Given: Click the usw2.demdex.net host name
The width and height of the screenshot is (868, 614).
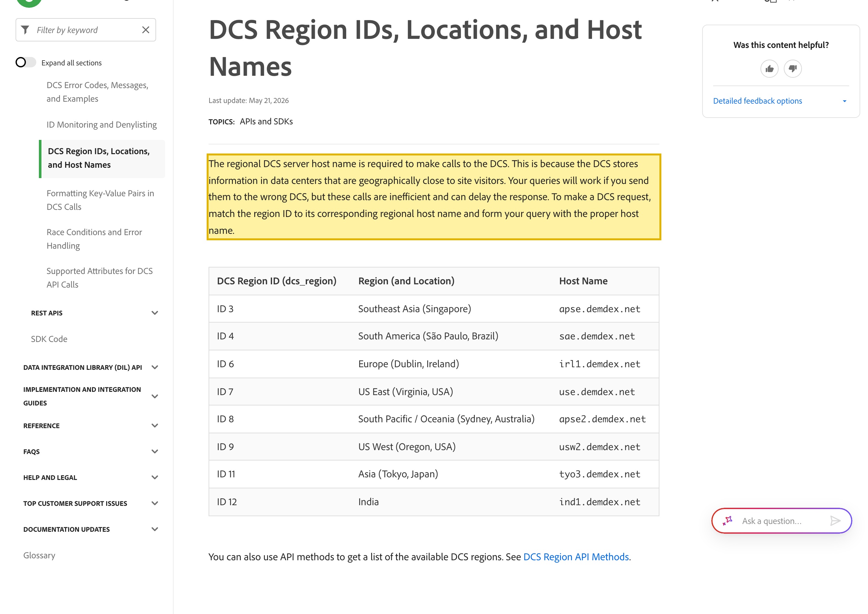Looking at the screenshot, I should click(600, 447).
